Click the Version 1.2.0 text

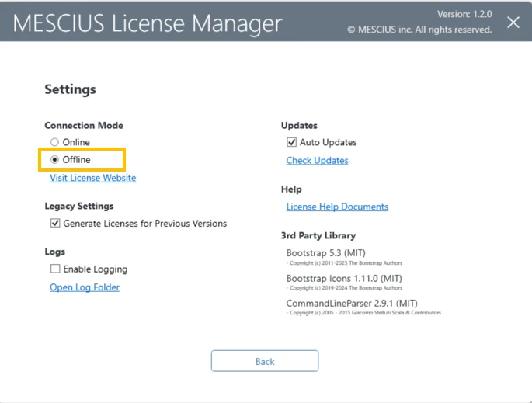pos(464,13)
